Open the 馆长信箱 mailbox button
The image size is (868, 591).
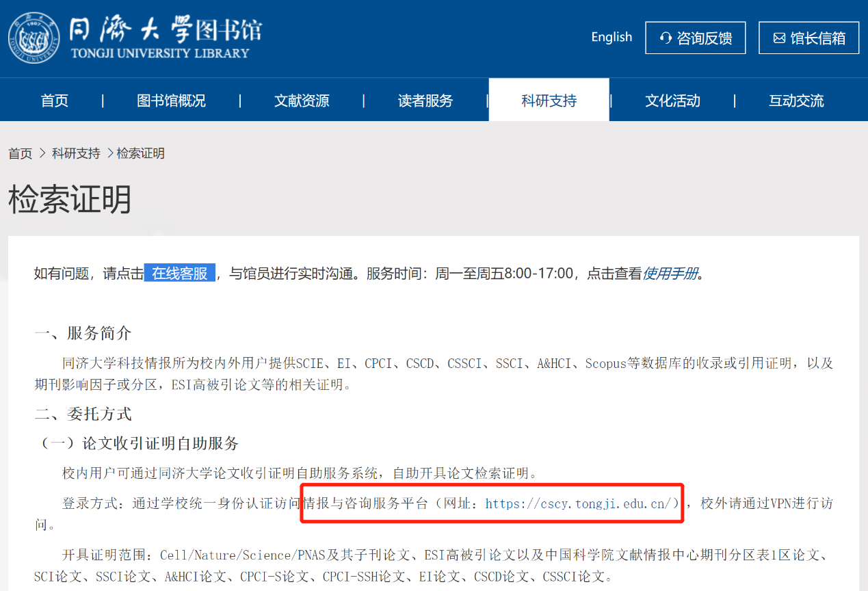point(808,38)
